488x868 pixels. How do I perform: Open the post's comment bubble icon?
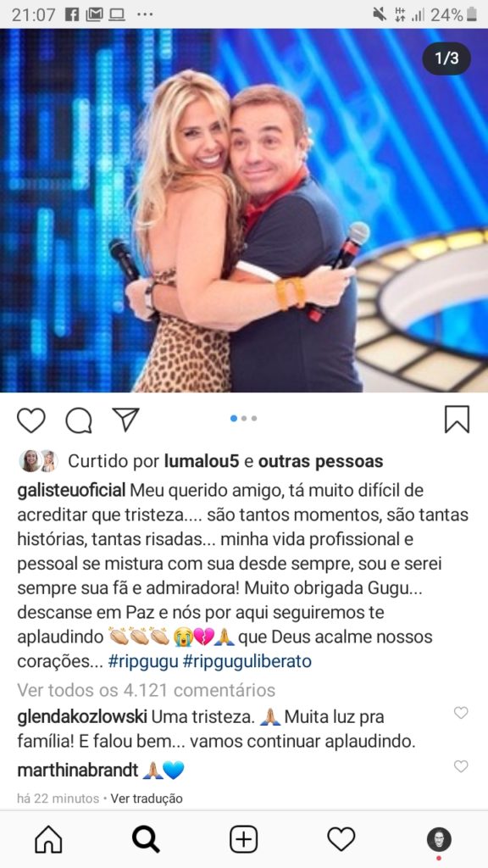coord(79,420)
